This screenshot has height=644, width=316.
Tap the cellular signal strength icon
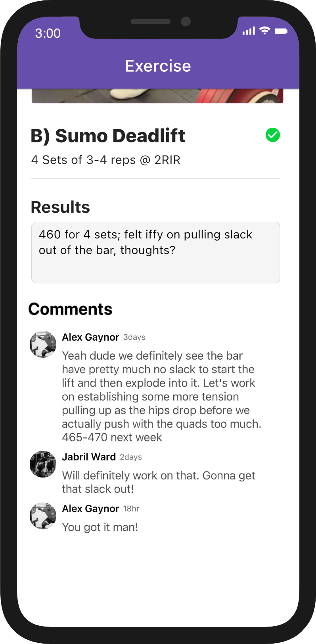click(x=249, y=31)
